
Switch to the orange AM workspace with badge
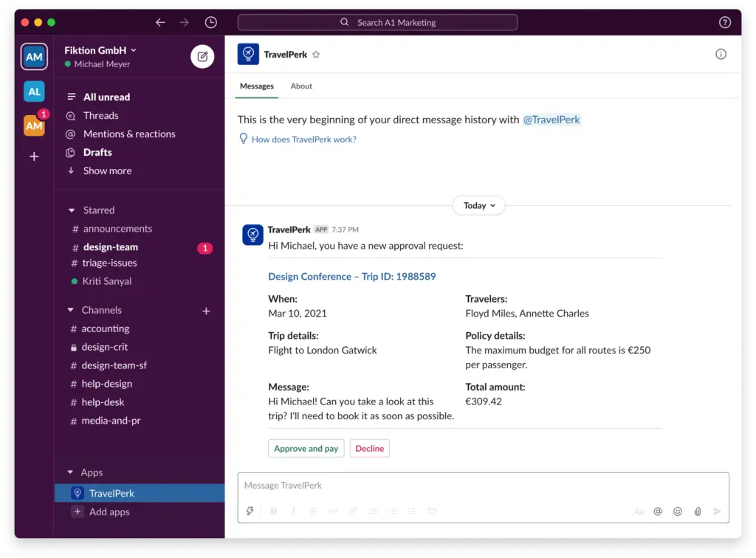coord(34,125)
